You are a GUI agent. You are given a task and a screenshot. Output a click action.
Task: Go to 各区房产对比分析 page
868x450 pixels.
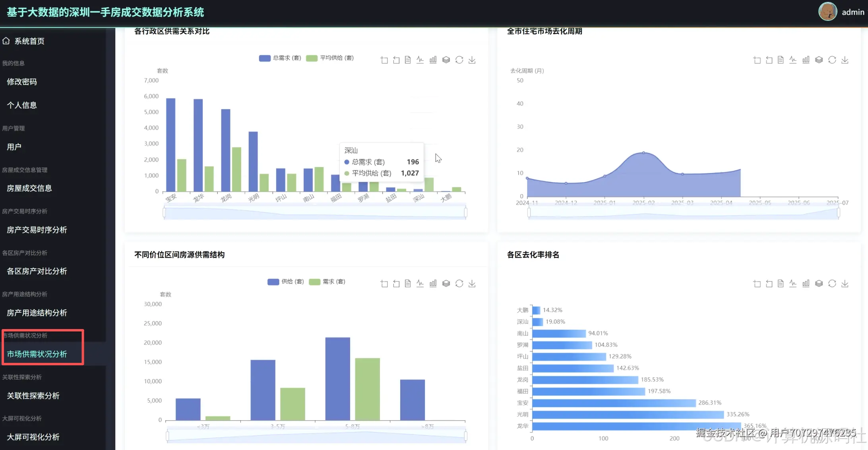(x=37, y=271)
